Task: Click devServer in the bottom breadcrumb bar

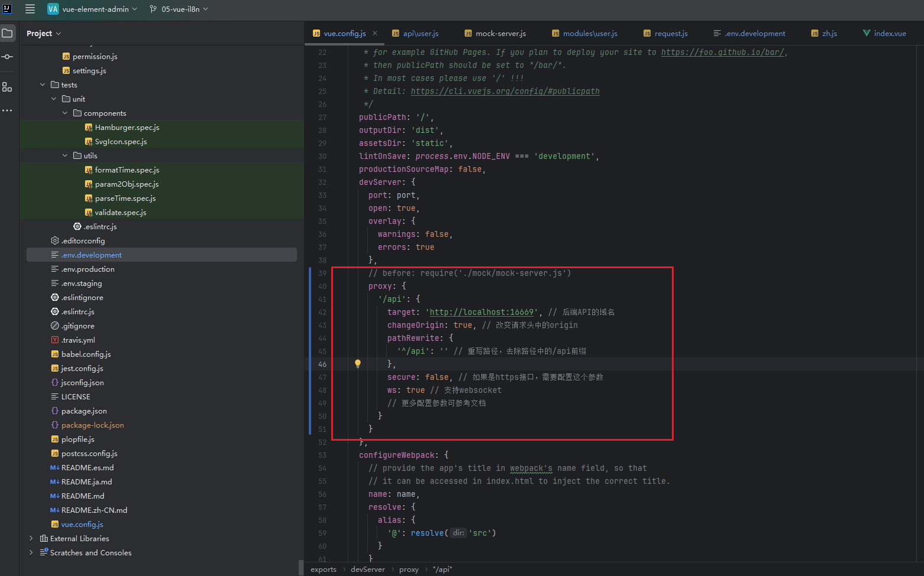Action: 368,569
